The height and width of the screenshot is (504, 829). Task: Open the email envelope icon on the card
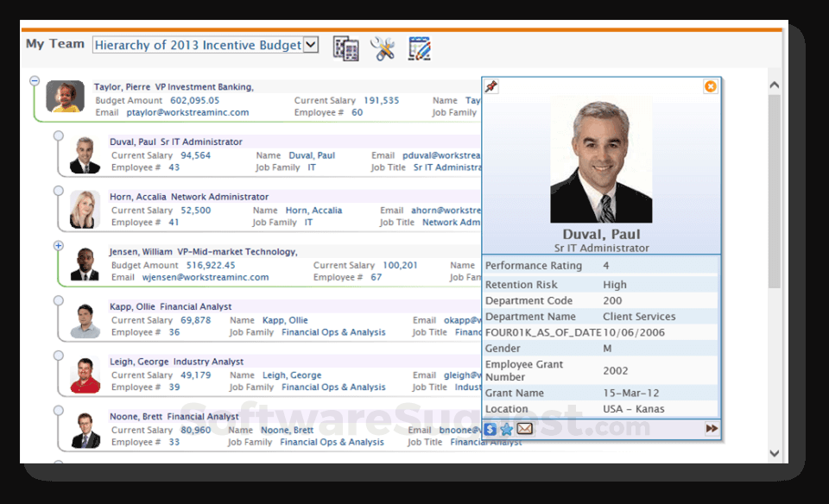(x=524, y=429)
